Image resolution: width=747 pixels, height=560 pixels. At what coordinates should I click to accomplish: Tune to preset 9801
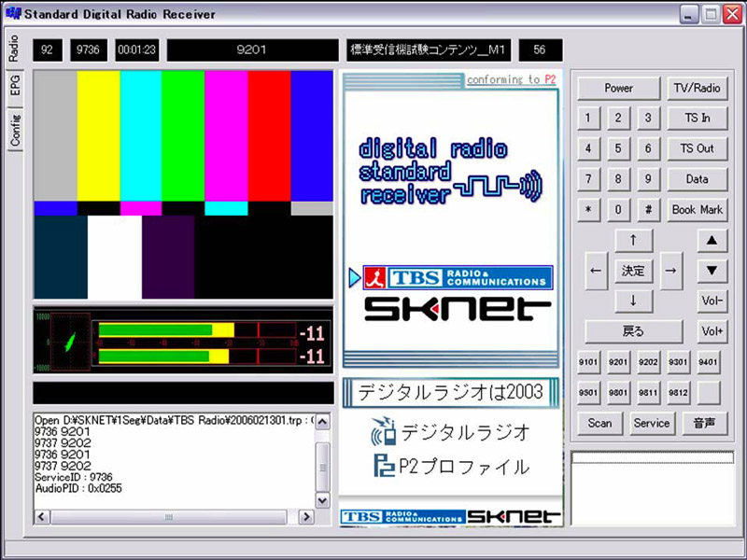point(618,392)
